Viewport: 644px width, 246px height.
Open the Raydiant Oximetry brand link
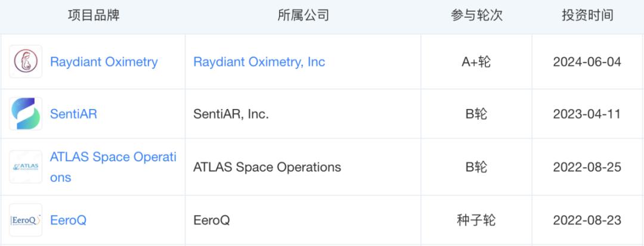(104, 62)
